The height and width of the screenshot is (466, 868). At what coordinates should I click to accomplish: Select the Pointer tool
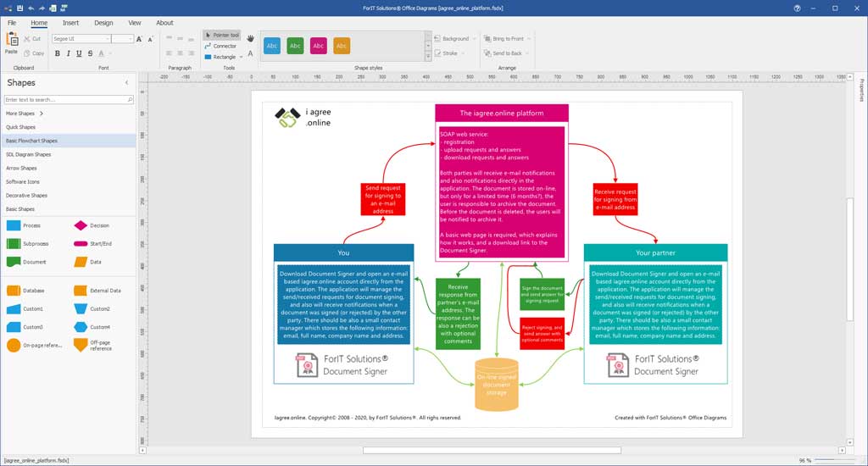point(222,36)
